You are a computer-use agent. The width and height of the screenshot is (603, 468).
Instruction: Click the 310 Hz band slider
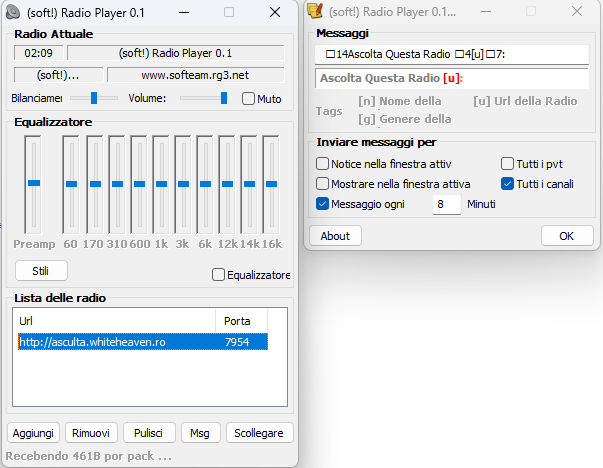(x=117, y=184)
